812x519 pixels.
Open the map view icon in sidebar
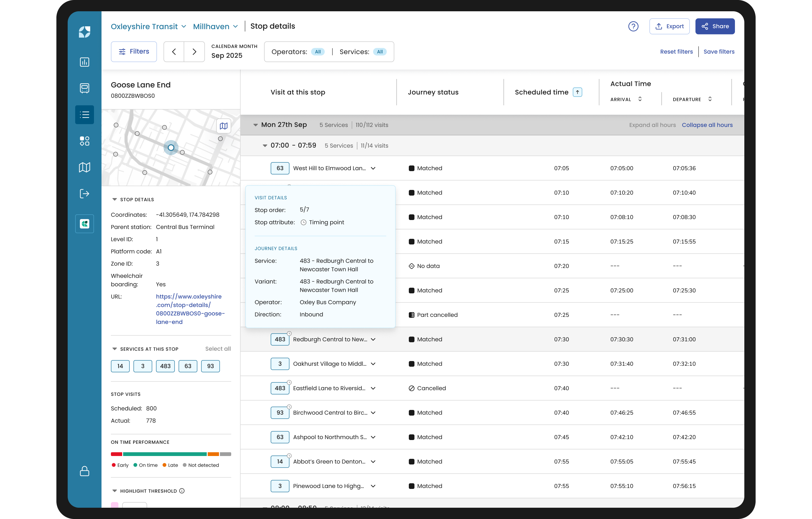click(84, 167)
